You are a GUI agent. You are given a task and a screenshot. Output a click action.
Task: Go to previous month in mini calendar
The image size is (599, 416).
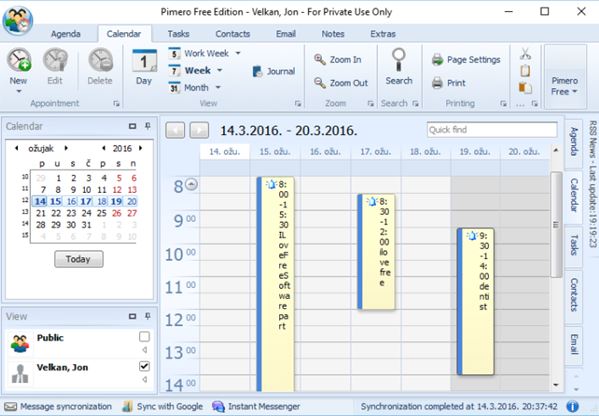coord(16,148)
